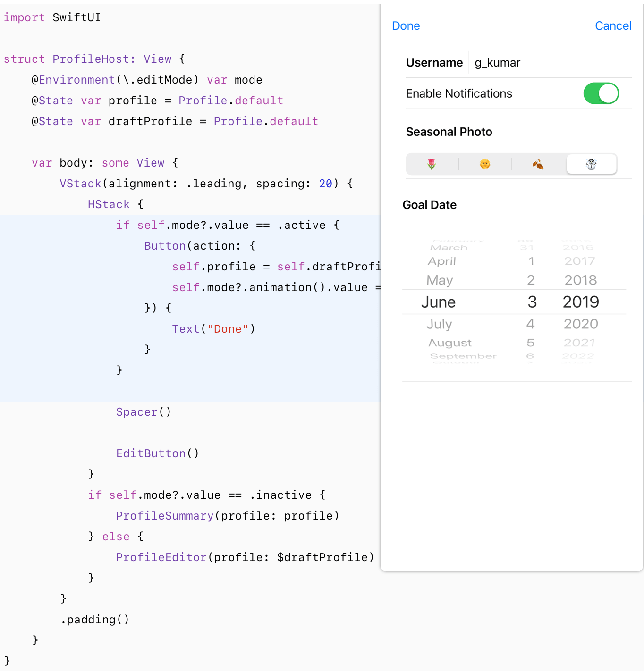
Task: Pick July in the month wheel
Action: (439, 324)
